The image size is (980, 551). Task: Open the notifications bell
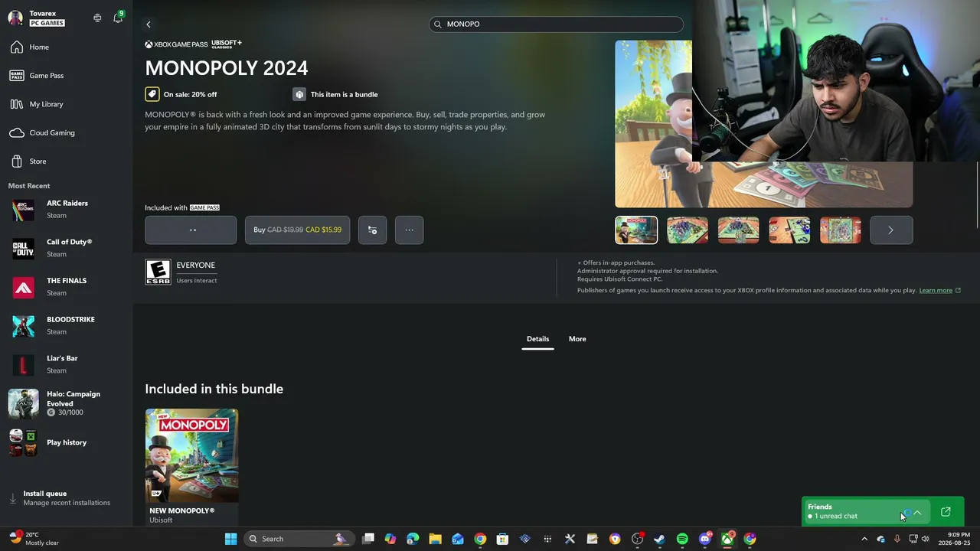(x=118, y=18)
